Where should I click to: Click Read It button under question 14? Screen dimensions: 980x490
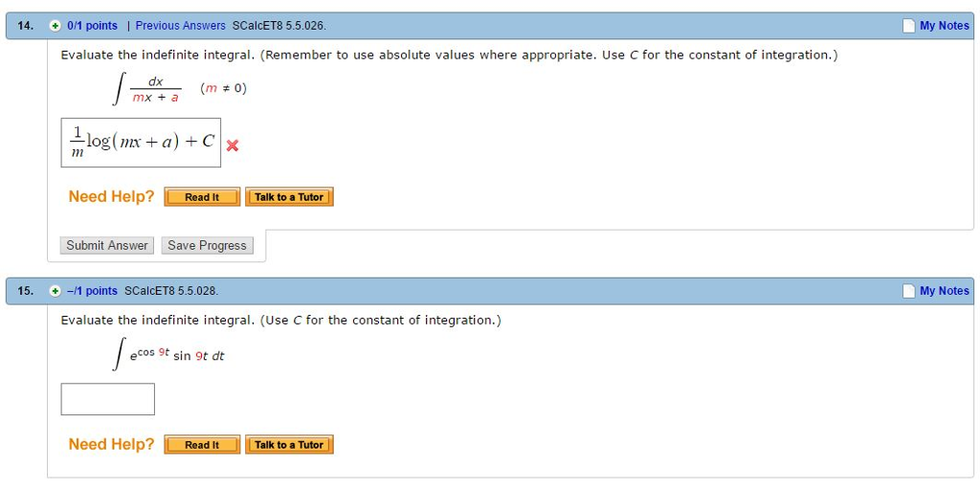point(202,197)
